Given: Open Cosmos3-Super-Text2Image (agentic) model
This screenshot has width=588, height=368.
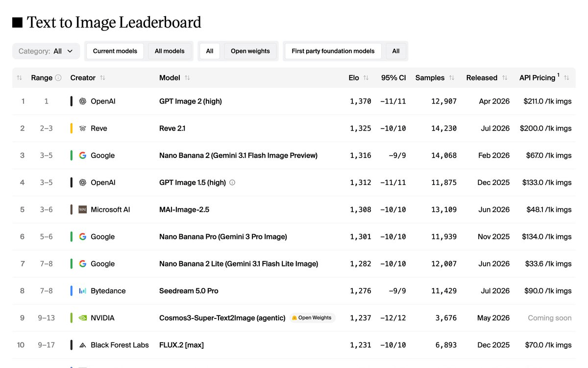Looking at the screenshot, I should tap(222, 318).
